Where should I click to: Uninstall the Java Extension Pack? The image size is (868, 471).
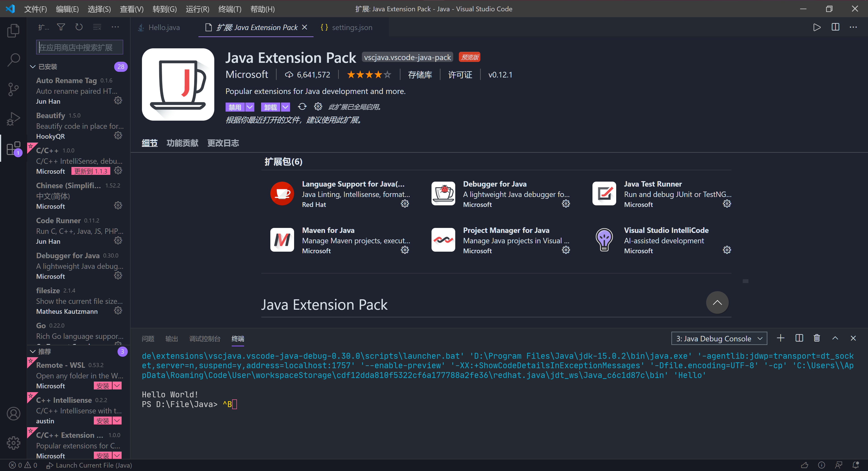point(271,107)
